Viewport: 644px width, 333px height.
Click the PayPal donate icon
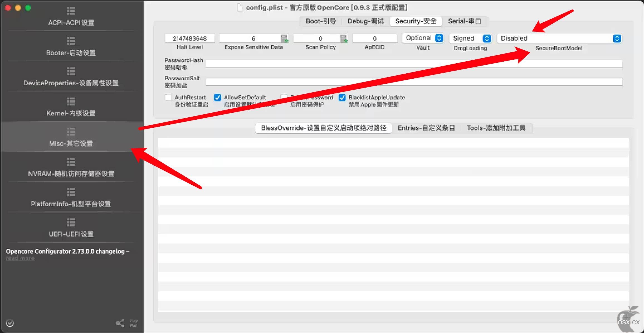pos(134,323)
